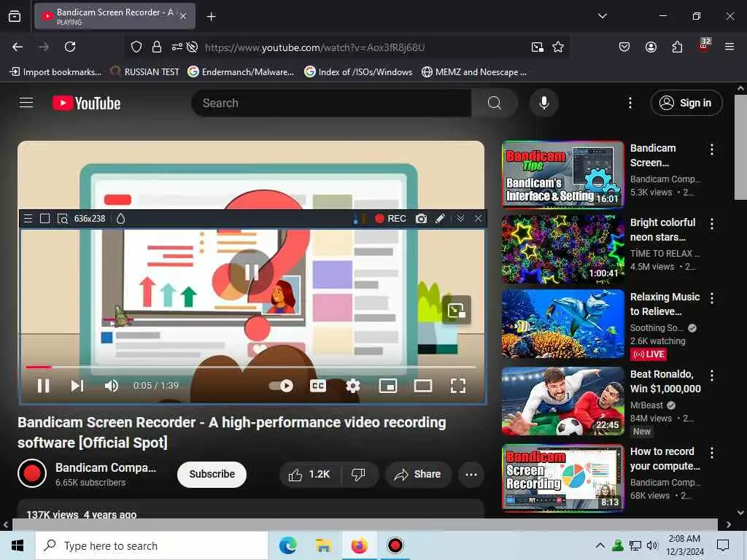Screen dimensions: 747x560
Task: Open Bandicam's Interface & Setting video thumbnail
Action: (562, 174)
